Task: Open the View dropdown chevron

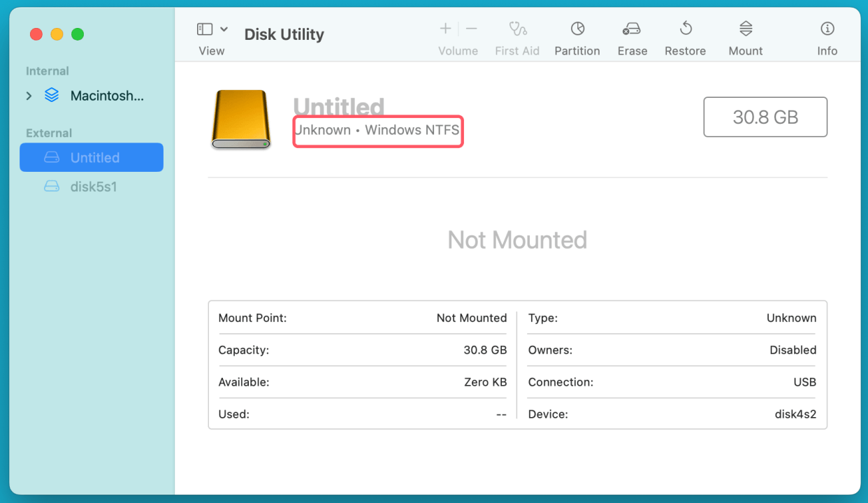Action: 224,29
